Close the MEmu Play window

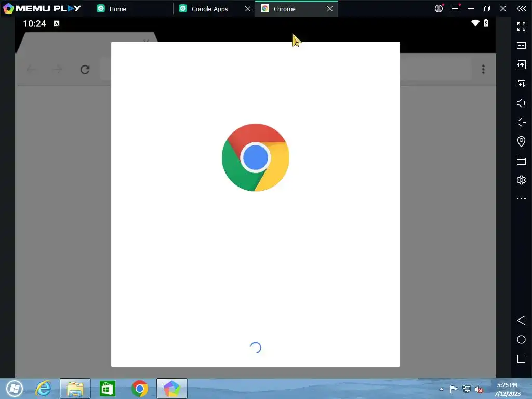pyautogui.click(x=503, y=8)
